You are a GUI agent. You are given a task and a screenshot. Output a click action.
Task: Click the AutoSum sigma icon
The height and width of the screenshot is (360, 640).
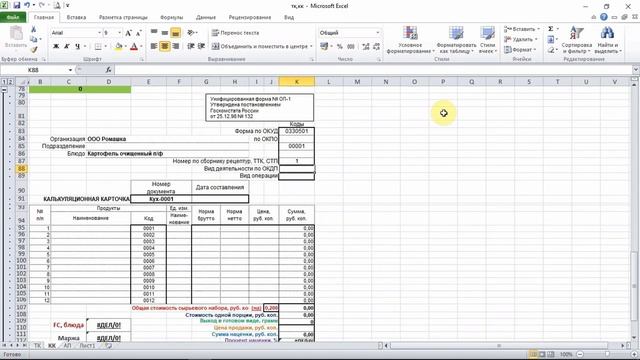[551, 29]
